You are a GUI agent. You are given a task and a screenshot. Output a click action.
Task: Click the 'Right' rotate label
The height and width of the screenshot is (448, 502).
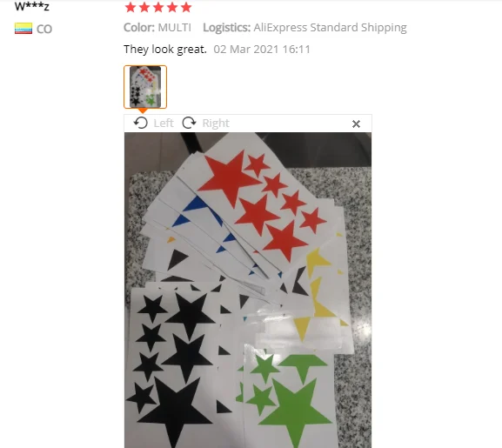point(216,124)
